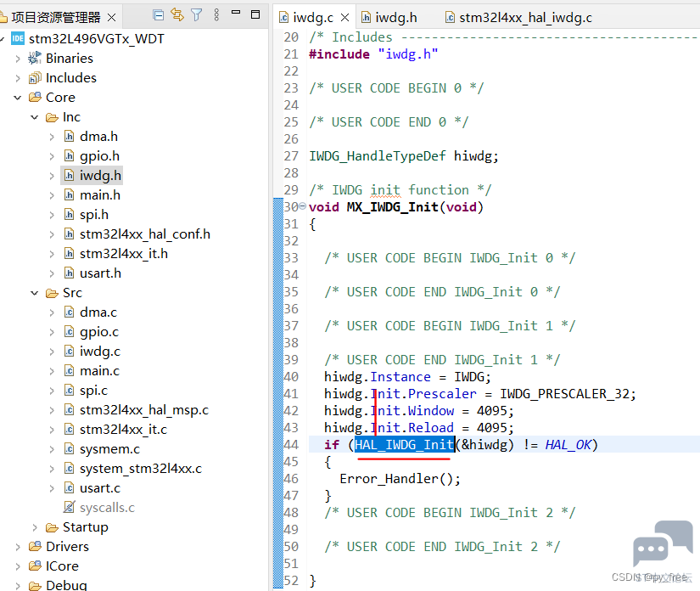Click the #include "iwdg.h" line
Viewport: 700px width, 591px height.
[373, 54]
